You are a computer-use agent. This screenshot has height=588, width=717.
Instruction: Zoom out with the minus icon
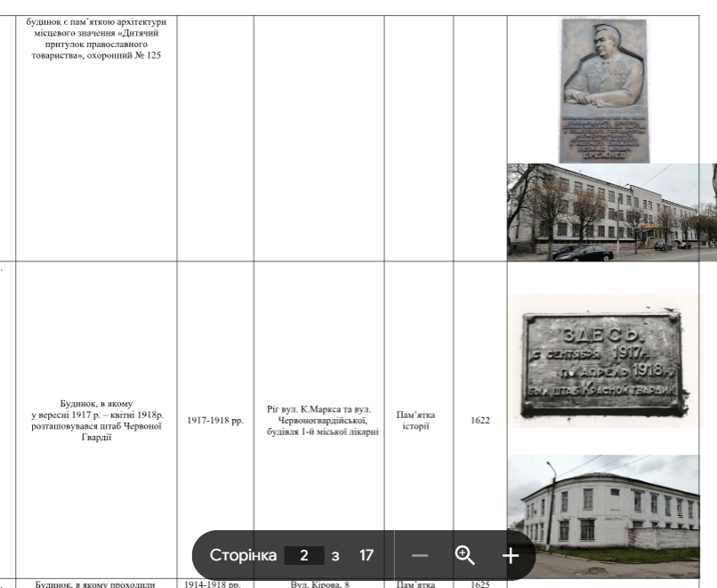420,555
